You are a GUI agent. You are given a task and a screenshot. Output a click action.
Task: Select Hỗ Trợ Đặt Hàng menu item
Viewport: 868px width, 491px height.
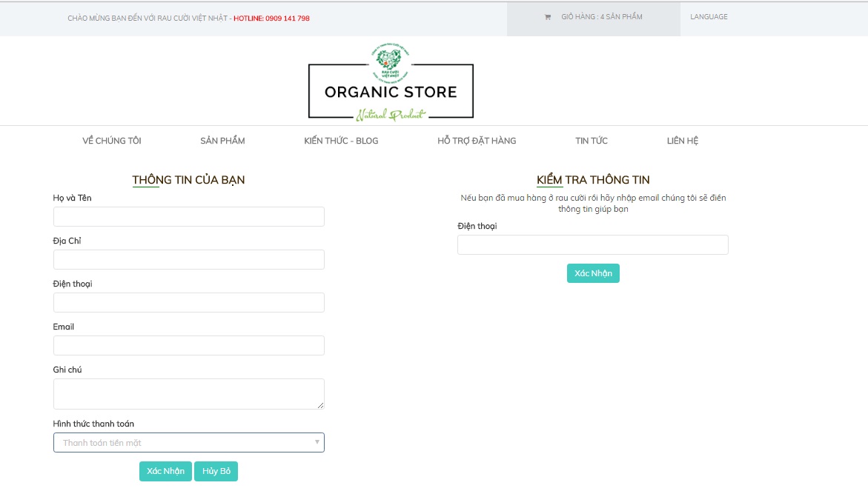(x=477, y=141)
